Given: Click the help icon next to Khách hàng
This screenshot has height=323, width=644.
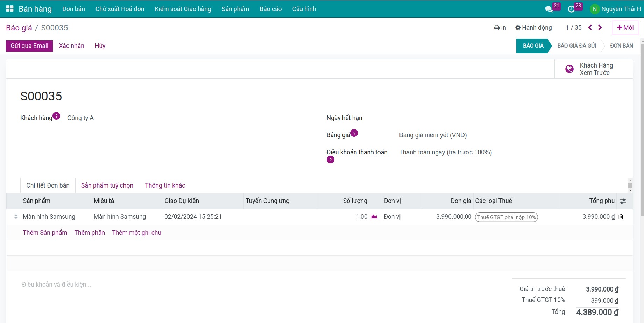Looking at the screenshot, I should [x=56, y=116].
